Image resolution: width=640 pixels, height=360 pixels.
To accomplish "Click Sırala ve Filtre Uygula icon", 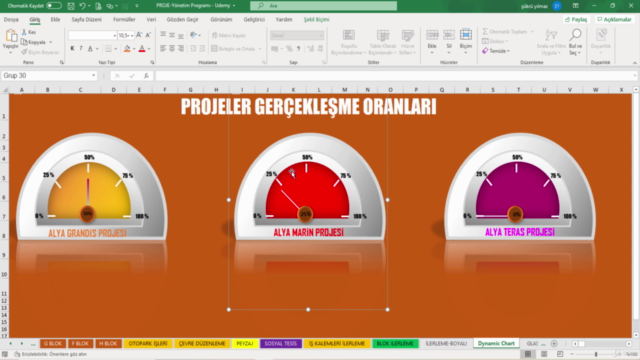I will (551, 35).
